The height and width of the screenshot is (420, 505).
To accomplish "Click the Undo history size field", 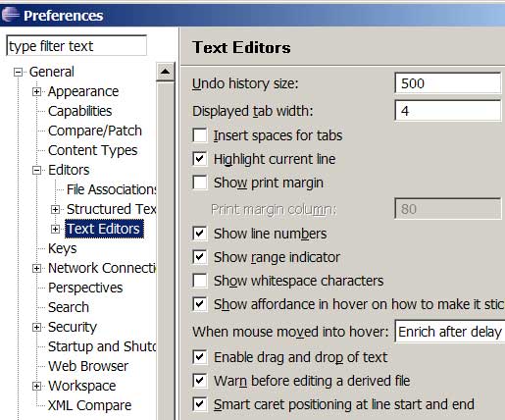I will pos(447,83).
